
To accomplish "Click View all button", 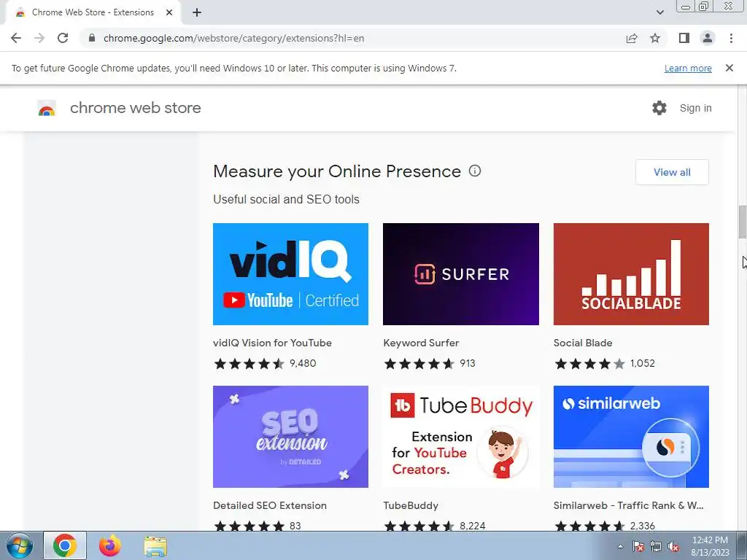I will point(672,172).
